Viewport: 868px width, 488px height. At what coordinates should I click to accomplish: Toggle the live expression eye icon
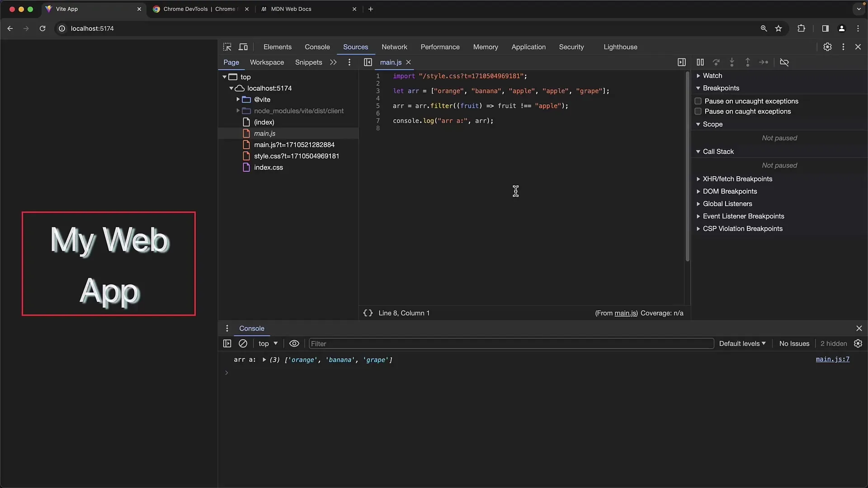(294, 344)
